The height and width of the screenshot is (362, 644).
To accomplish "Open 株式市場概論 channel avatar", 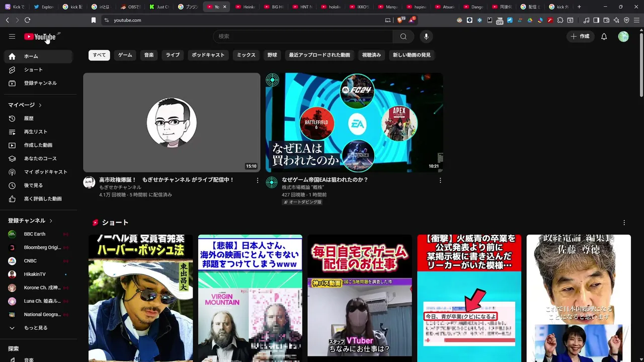I will click(272, 182).
